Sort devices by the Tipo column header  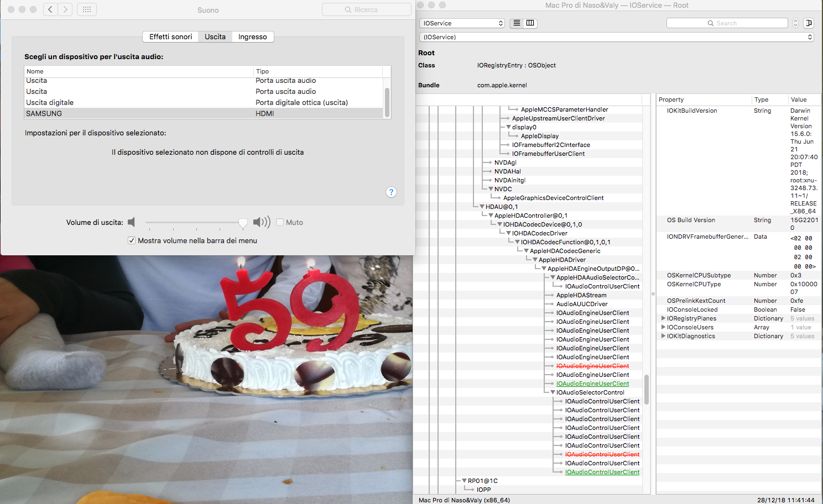click(318, 71)
